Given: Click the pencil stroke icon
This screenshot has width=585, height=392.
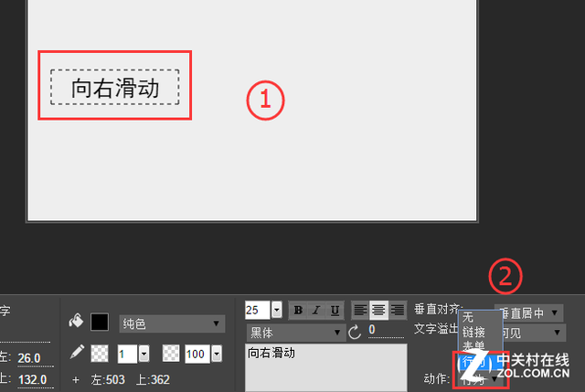Looking at the screenshot, I should 77,353.
